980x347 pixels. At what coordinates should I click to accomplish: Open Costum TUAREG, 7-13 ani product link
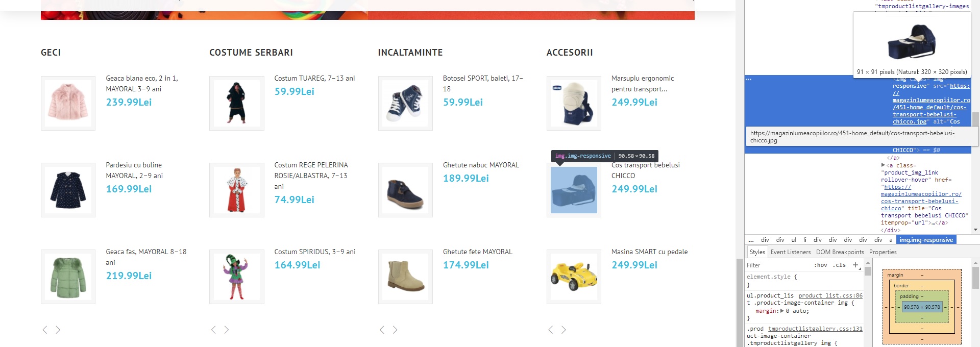coord(314,78)
